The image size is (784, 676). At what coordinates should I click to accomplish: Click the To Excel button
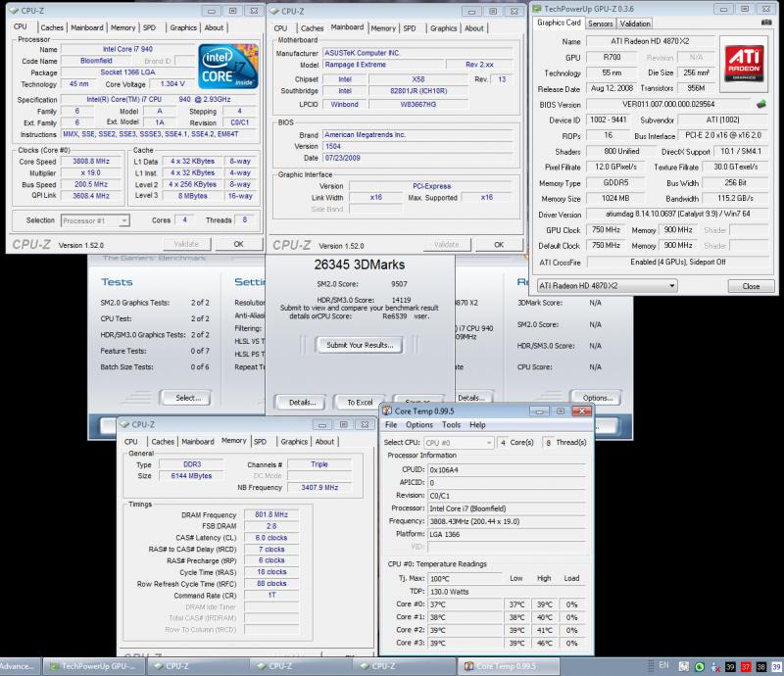360,403
